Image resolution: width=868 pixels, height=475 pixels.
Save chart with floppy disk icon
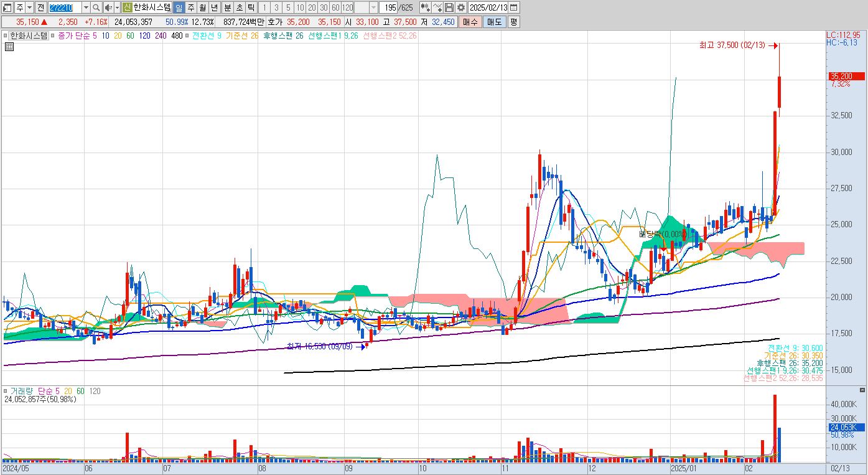(449, 7)
